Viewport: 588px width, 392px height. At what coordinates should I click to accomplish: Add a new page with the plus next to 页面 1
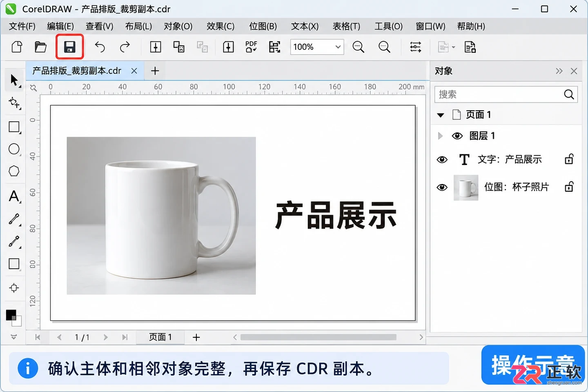coord(196,337)
